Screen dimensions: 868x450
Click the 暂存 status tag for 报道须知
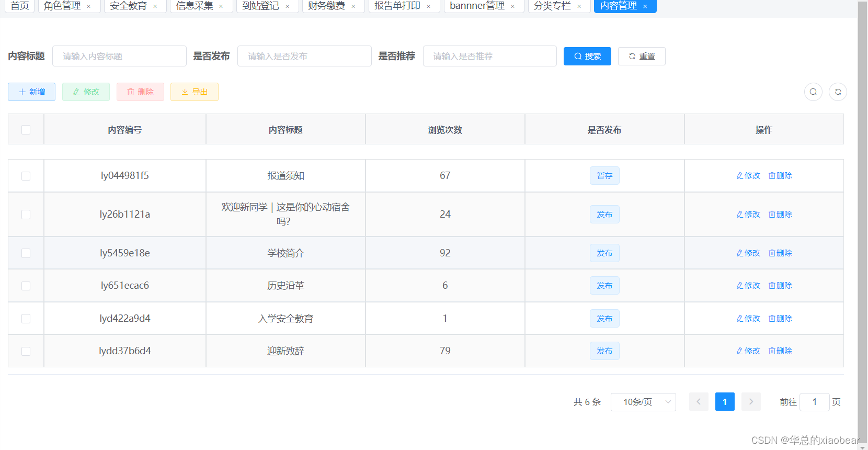point(604,176)
